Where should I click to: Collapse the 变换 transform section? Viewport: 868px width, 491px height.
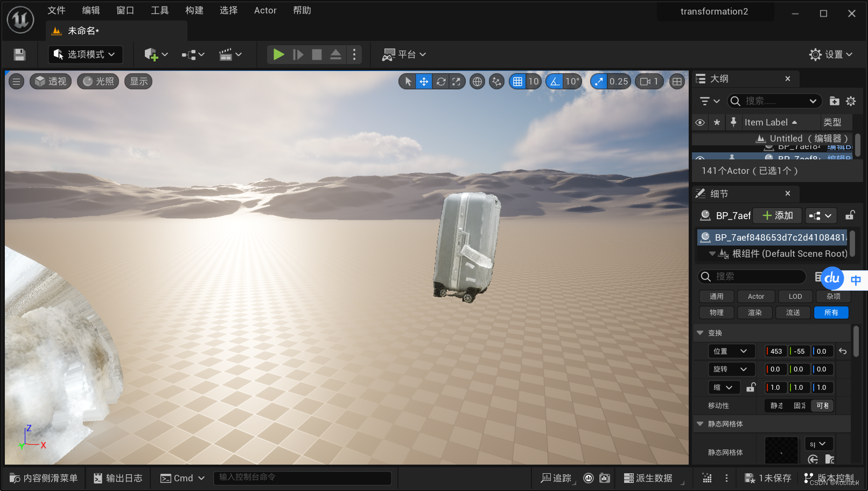(x=700, y=333)
